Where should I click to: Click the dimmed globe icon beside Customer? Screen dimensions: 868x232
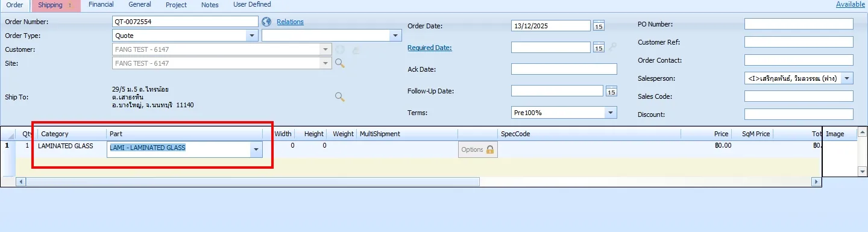click(x=340, y=49)
